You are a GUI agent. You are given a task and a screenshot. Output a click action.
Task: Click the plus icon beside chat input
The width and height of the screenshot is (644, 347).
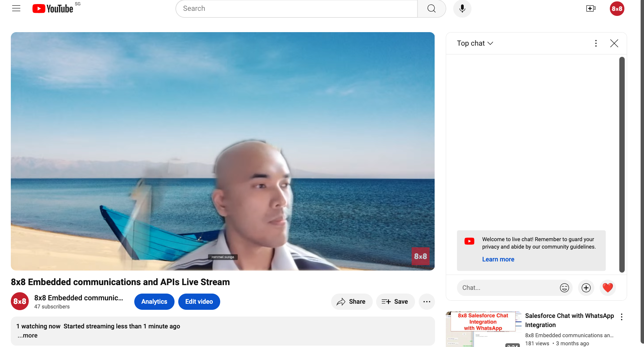(x=586, y=288)
